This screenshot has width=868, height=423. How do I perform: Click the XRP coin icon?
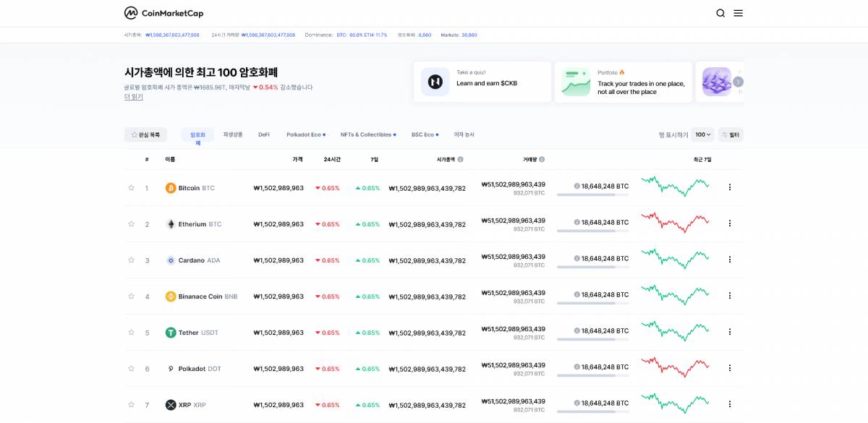[x=171, y=404]
